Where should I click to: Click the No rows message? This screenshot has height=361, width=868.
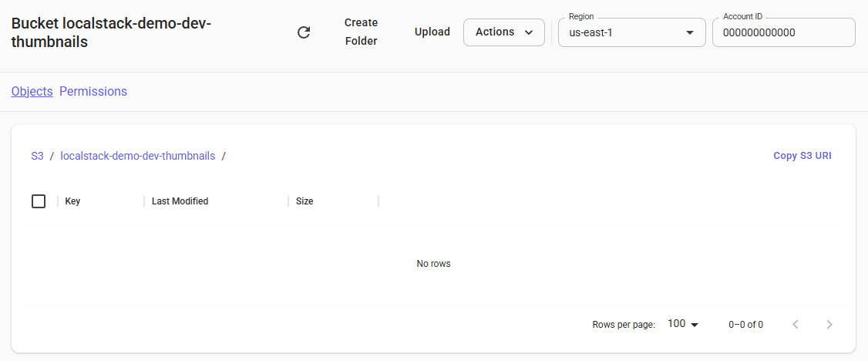click(x=433, y=264)
